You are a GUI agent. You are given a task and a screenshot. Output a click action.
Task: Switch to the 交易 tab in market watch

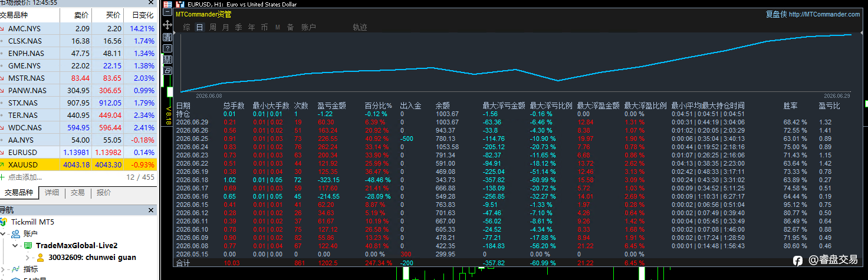tap(77, 192)
